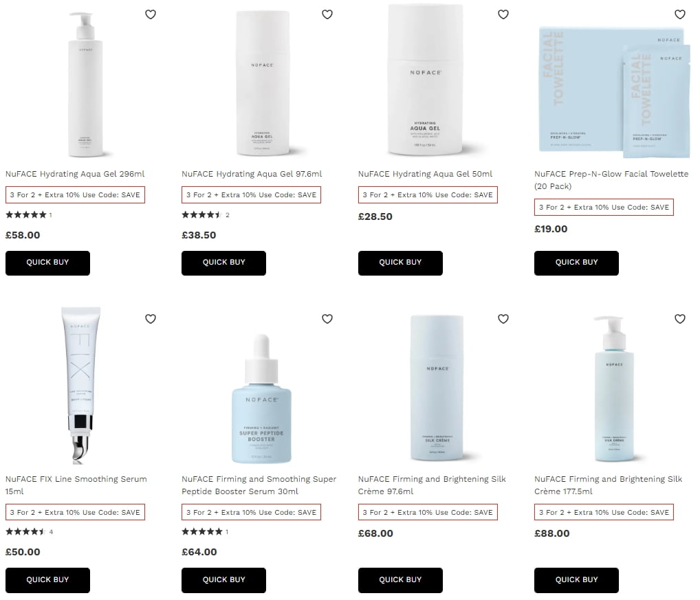The height and width of the screenshot is (600, 700).
Task: Click the 3 For 2 offer under Aqua Gel 296ml
Action: tap(75, 195)
